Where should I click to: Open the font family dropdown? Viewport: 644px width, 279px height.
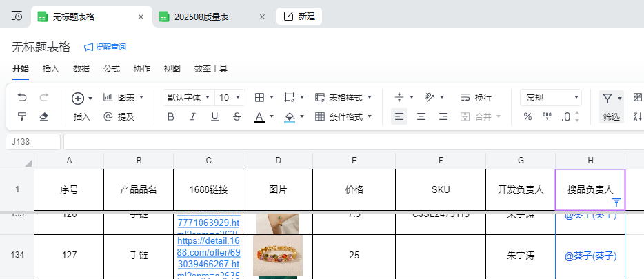pos(188,98)
